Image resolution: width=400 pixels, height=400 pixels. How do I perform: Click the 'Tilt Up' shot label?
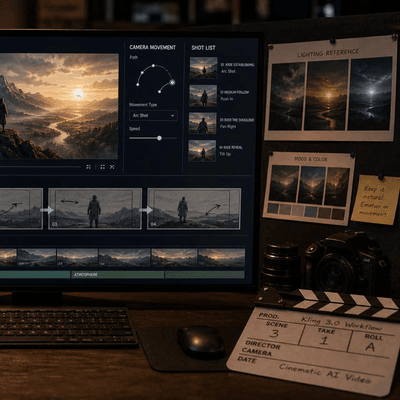click(x=225, y=154)
